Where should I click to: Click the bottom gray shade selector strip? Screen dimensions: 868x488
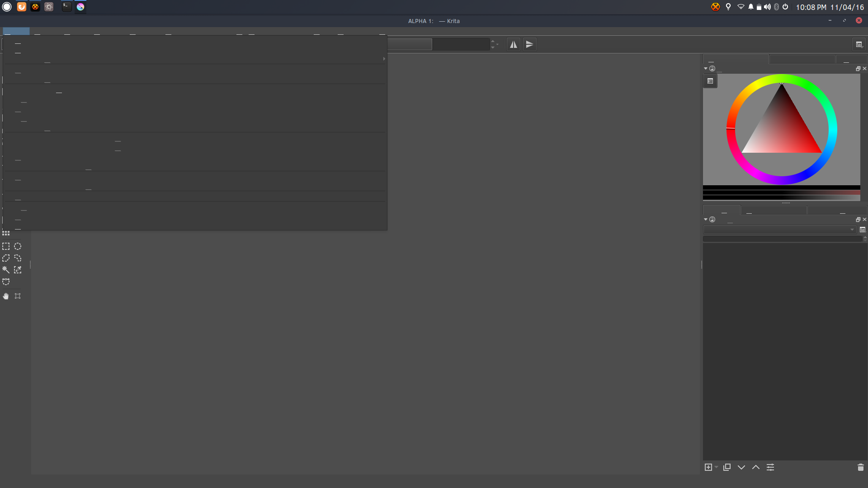pyautogui.click(x=782, y=197)
